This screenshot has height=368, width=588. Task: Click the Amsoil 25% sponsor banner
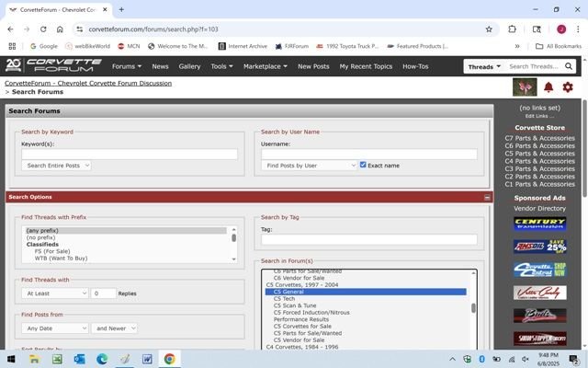(539, 247)
